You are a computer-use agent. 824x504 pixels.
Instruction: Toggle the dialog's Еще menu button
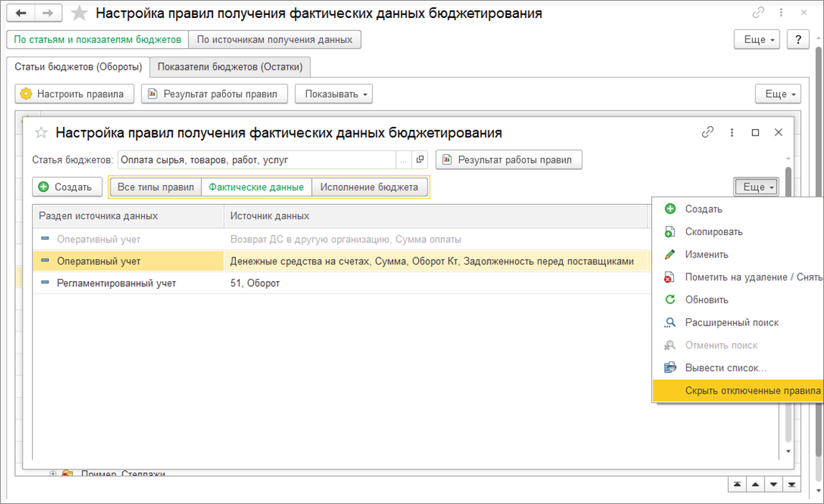pyautogui.click(x=756, y=187)
